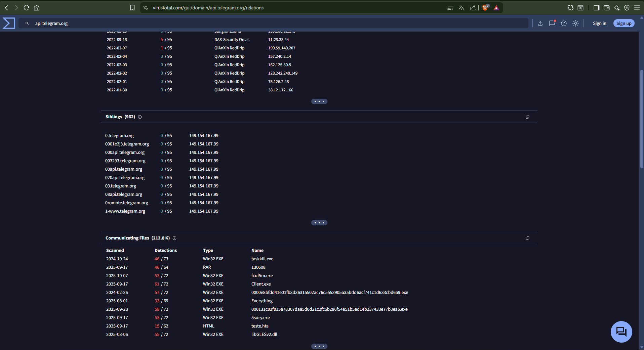Click the page vertical scrollbar thumb

641,119
